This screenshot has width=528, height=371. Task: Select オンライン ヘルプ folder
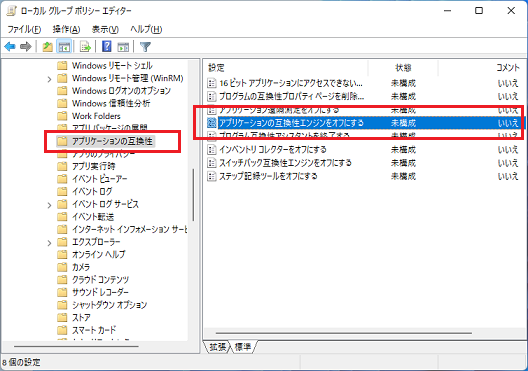tap(98, 254)
